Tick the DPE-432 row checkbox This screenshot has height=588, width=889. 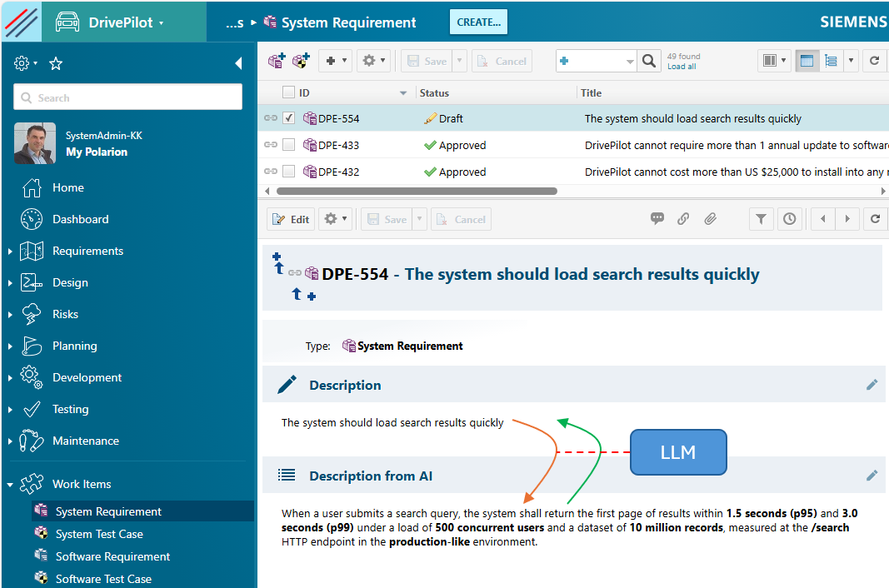(x=288, y=172)
